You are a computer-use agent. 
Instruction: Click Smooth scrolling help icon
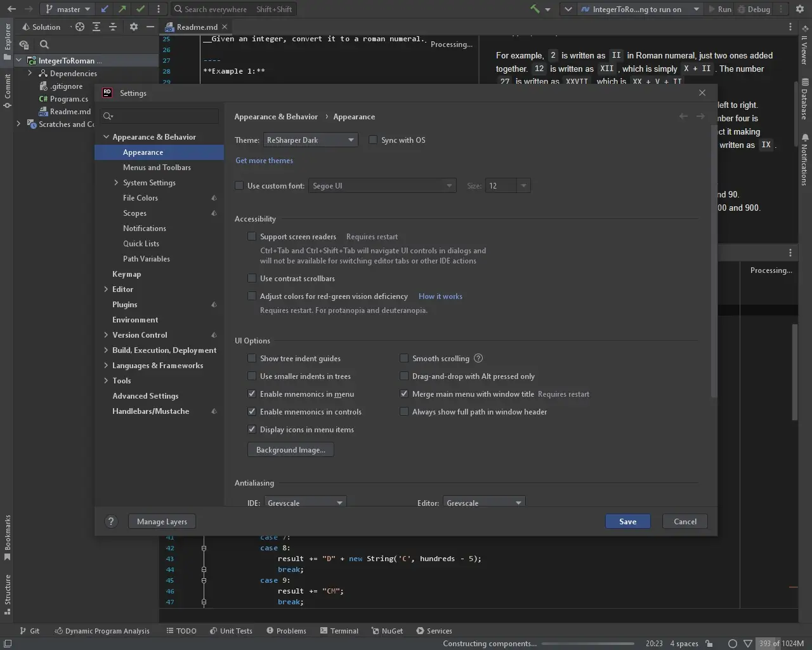tap(478, 358)
